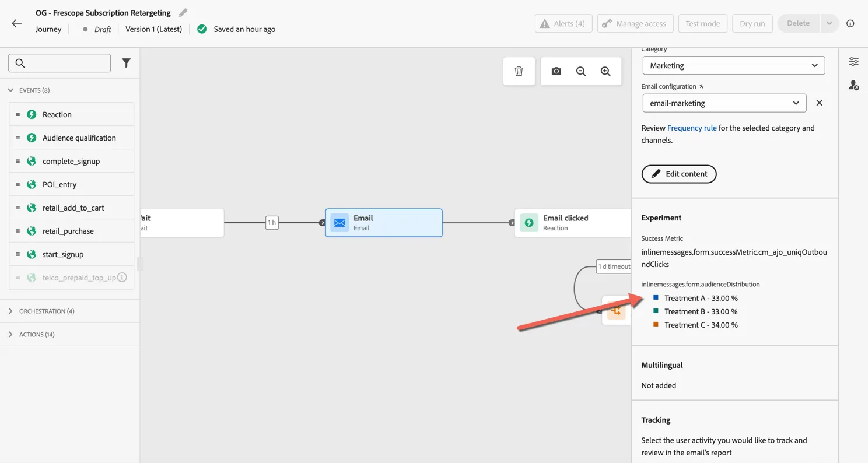Click the info icon on telco_prepaid_top_up
The width and height of the screenshot is (868, 463).
pos(122,278)
